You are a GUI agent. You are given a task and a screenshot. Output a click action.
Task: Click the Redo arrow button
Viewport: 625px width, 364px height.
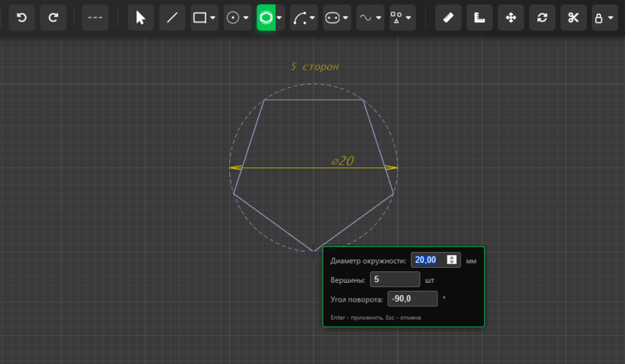(x=53, y=17)
